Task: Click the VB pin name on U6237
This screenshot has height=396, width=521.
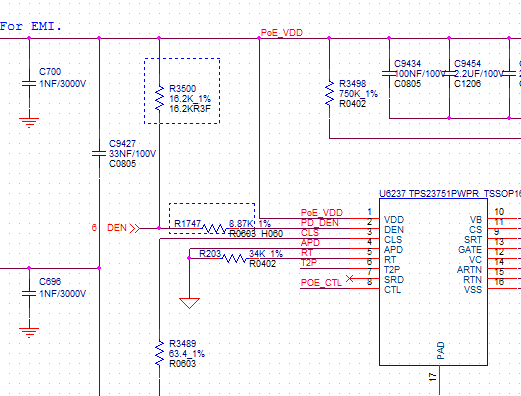Action: coord(476,220)
